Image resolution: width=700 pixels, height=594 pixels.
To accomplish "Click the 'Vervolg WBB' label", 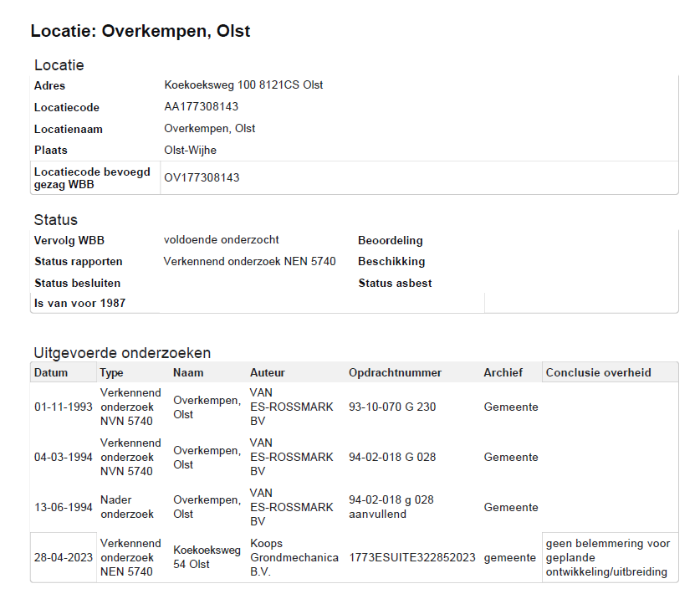I will (69, 240).
